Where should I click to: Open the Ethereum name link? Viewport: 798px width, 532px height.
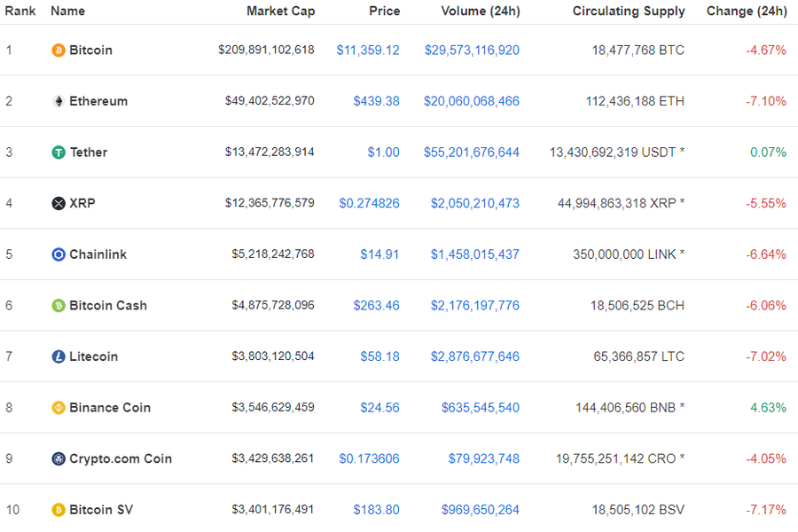click(98, 101)
